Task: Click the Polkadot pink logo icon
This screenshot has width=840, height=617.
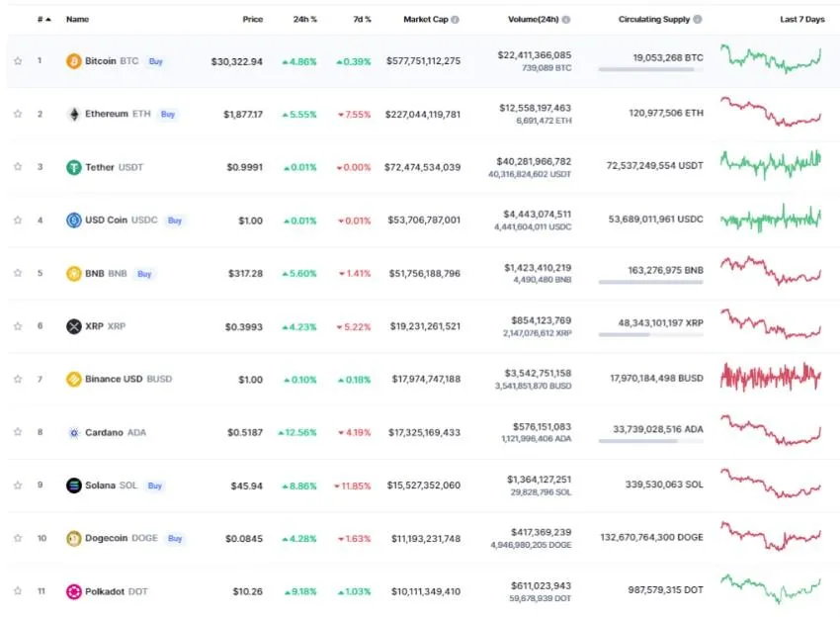Action: click(x=73, y=591)
